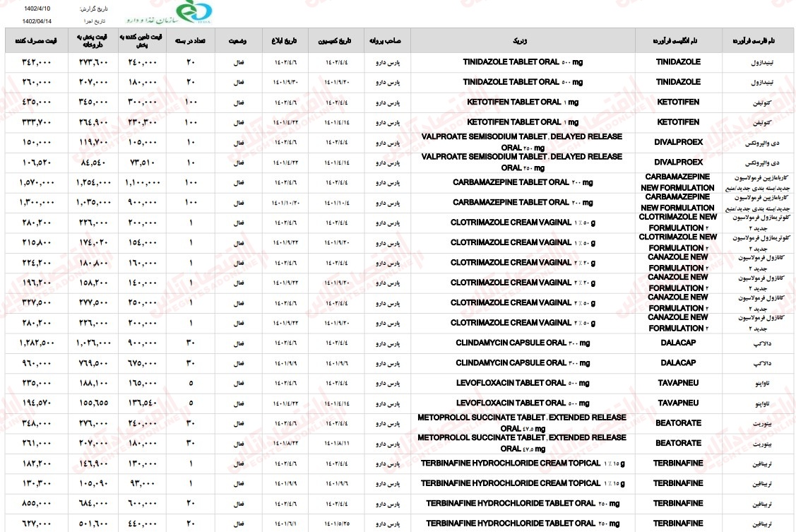Click the consumer price cell 194,570
This screenshot has height=532, width=796.
pyautogui.click(x=32, y=403)
